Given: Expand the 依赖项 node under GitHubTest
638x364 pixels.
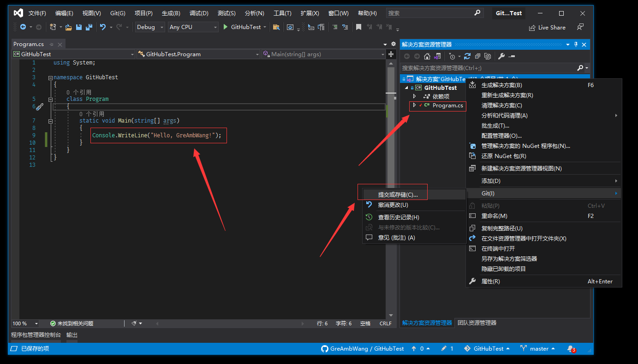Looking at the screenshot, I should 415,96.
